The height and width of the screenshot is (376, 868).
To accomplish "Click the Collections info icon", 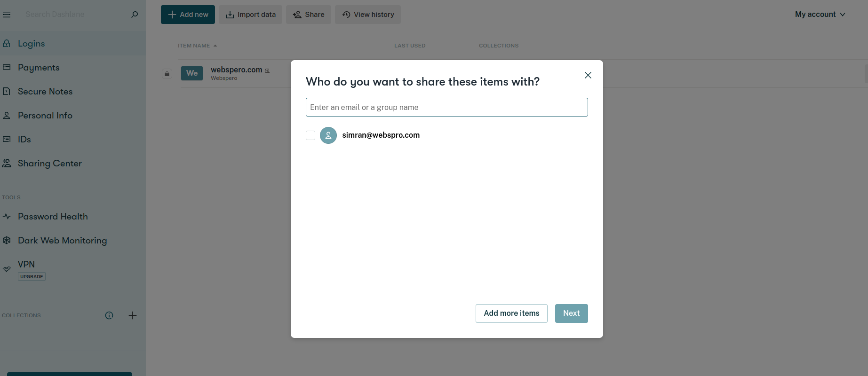I will 109,315.
